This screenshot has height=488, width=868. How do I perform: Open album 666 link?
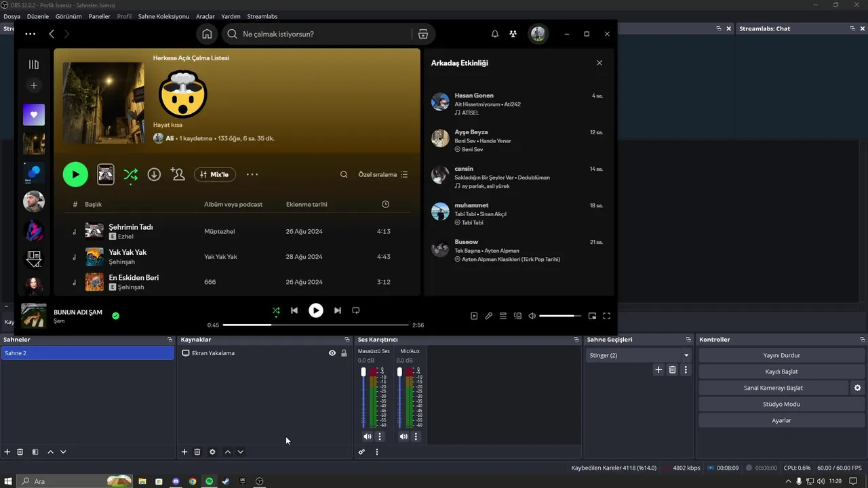tap(210, 282)
